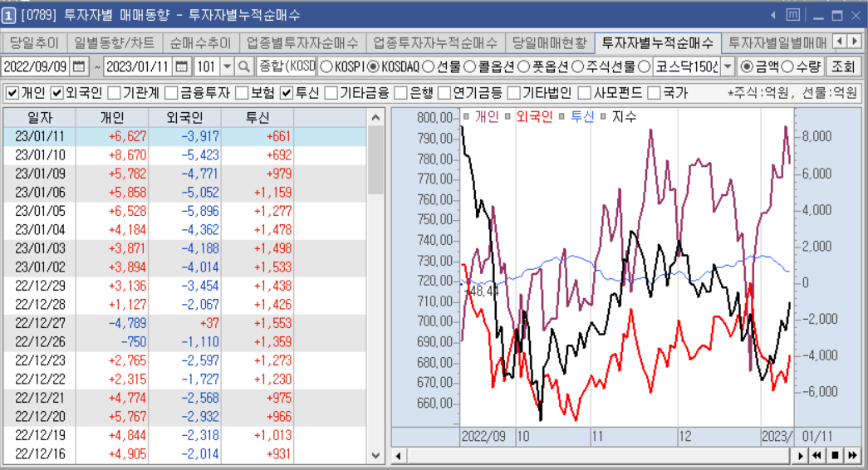Select the 선물 radio button
The height and width of the screenshot is (470, 868).
(x=428, y=67)
